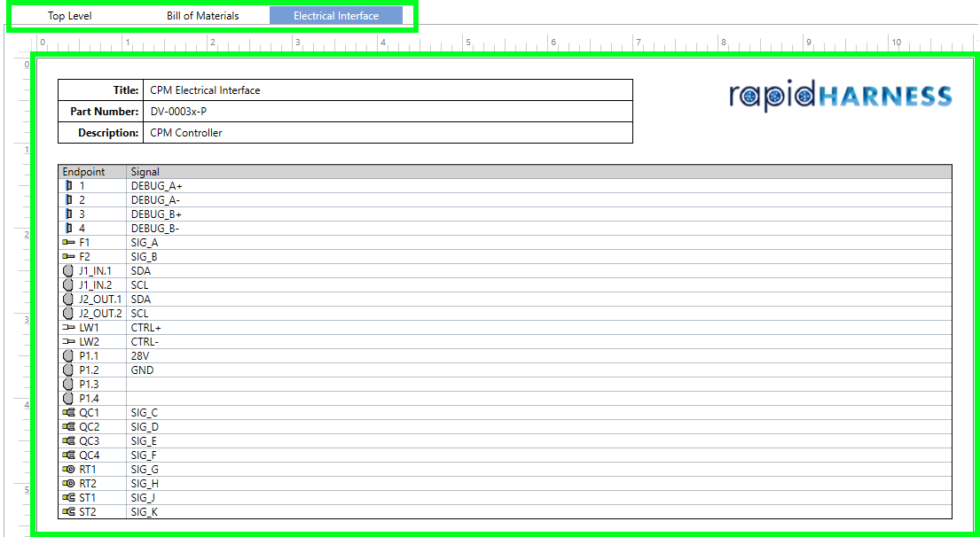Select the SCL signal for J2_OUT.2
This screenshot has width=980, height=537.
(x=538, y=314)
